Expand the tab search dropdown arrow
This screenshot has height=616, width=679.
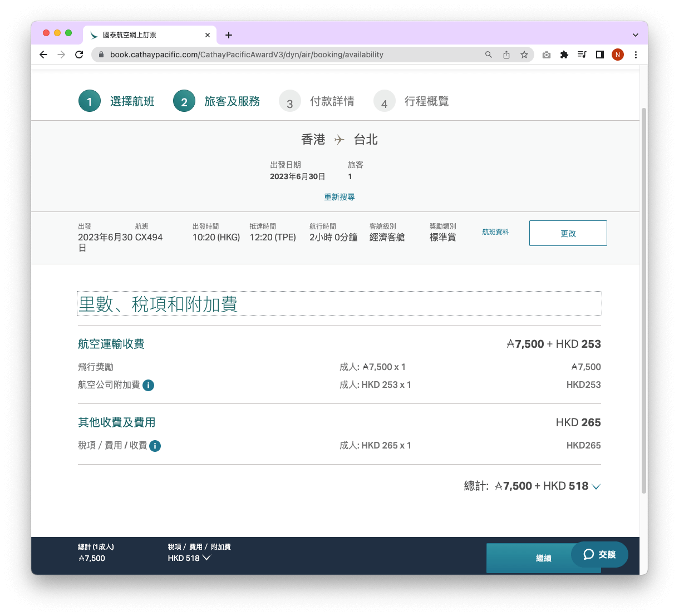click(636, 35)
